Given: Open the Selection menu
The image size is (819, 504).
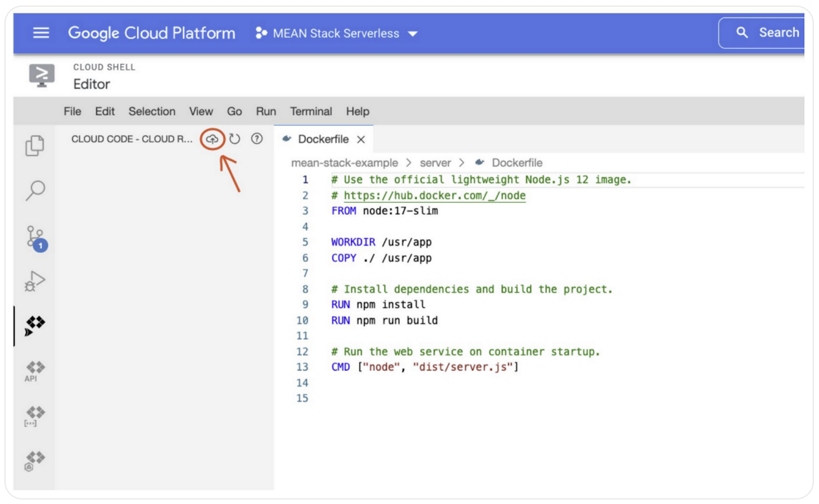Looking at the screenshot, I should (x=152, y=112).
